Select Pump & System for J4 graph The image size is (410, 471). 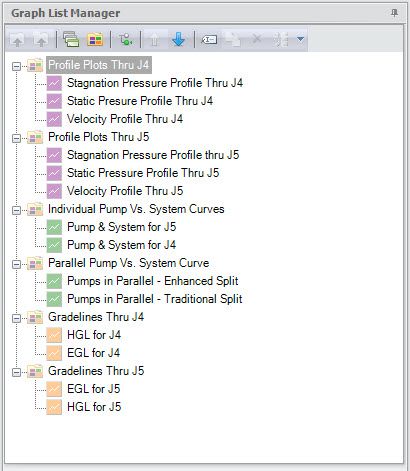pos(121,245)
